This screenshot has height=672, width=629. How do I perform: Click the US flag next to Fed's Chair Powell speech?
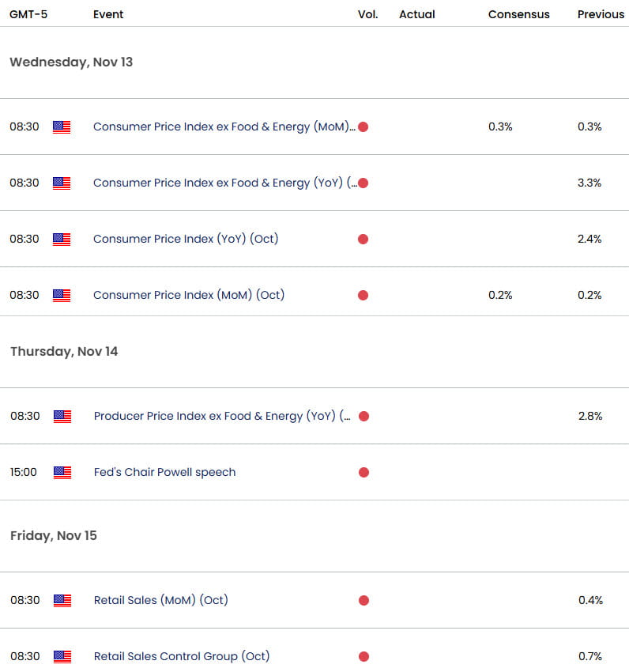click(62, 472)
